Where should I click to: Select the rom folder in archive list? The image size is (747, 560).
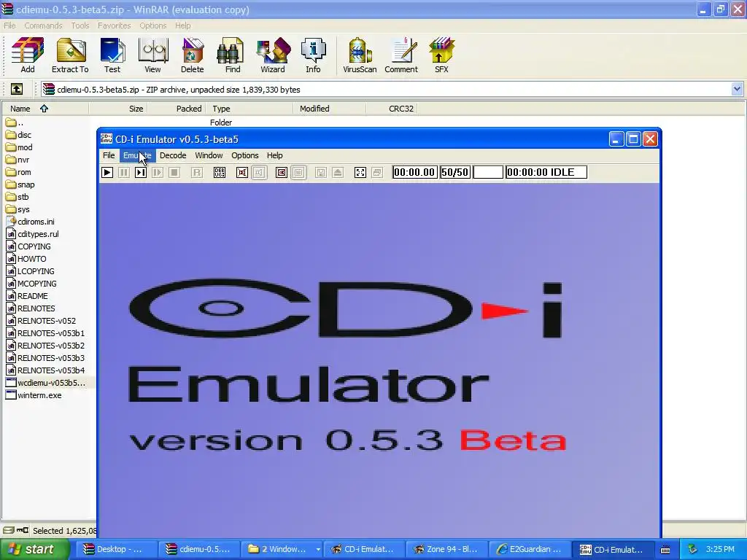point(19,172)
